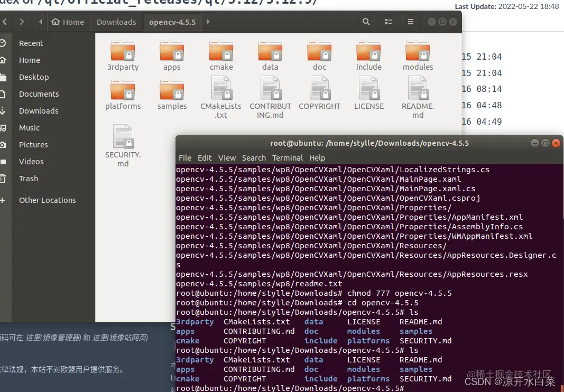The width and height of the screenshot is (564, 392).
Task: Open the terminal Edit menu
Action: (x=205, y=158)
